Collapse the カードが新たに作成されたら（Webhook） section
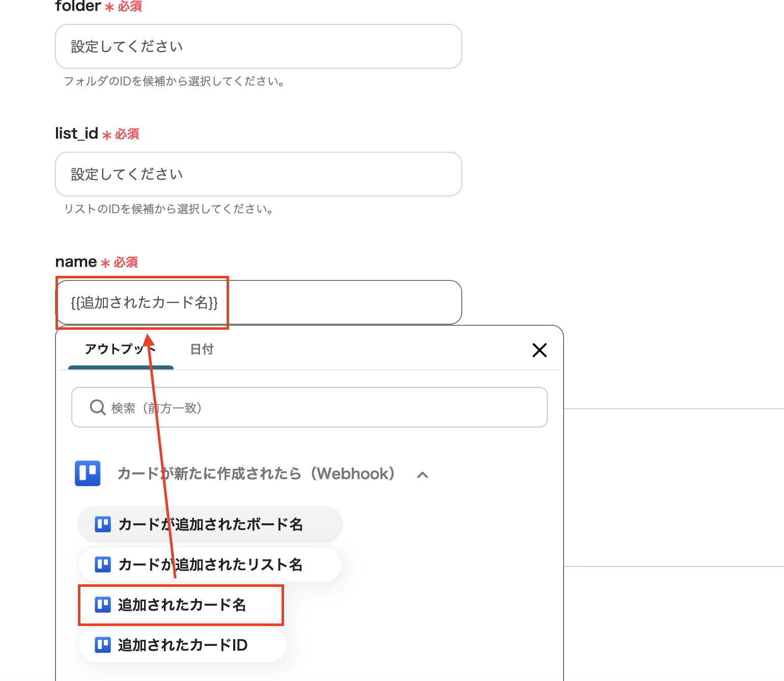Viewport: 784px width, 681px height. tap(423, 474)
